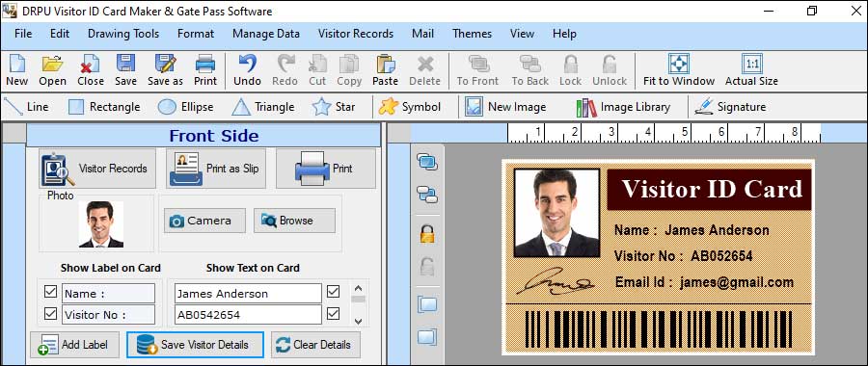Click the Paste clipboard icon
868x366 pixels.
pos(385,64)
